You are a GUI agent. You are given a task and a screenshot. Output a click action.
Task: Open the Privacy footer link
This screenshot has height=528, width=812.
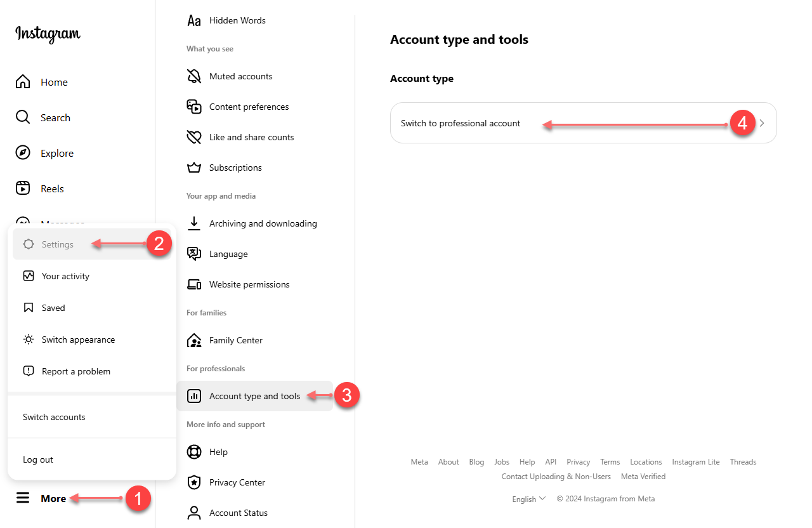579,462
